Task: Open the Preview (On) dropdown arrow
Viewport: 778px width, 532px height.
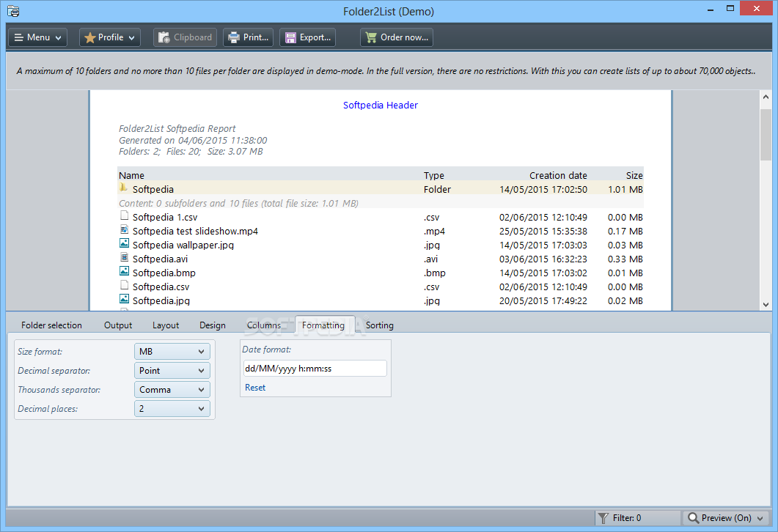Action: [760, 518]
